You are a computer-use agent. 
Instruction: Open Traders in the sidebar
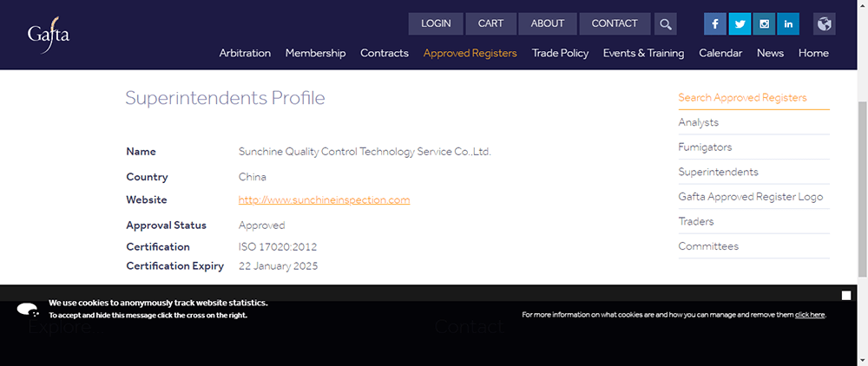tap(696, 221)
